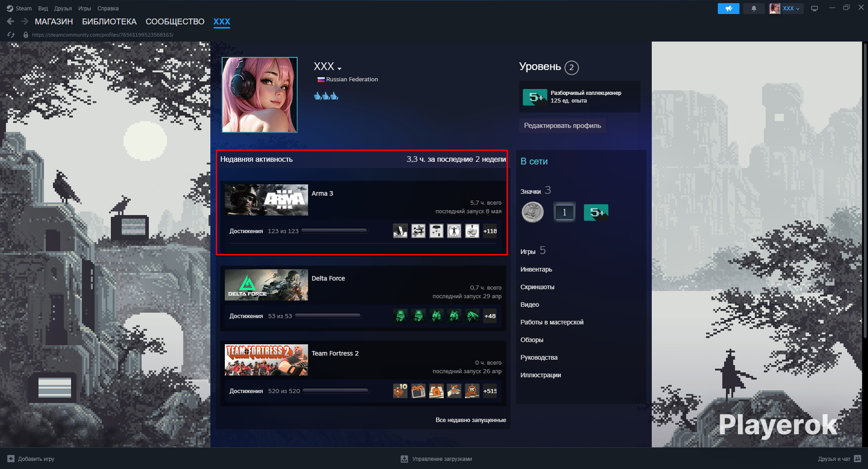The width and height of the screenshot is (868, 469).
Task: Click the Team Fortress 2 calendar '5' achievement
Action: (436, 391)
